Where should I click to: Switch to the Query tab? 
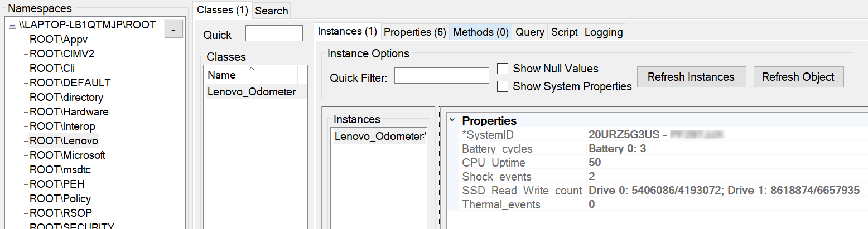tap(529, 32)
